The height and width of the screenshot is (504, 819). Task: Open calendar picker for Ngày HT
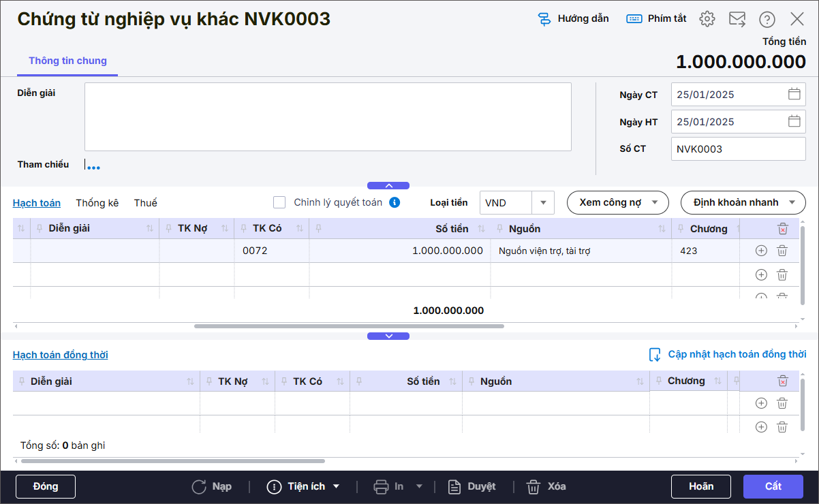click(x=794, y=122)
